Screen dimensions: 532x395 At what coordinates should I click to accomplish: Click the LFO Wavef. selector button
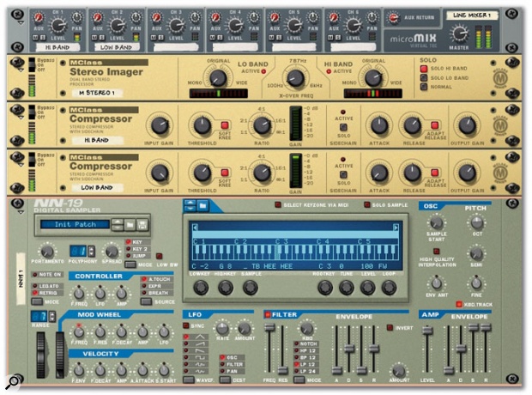pos(189,380)
